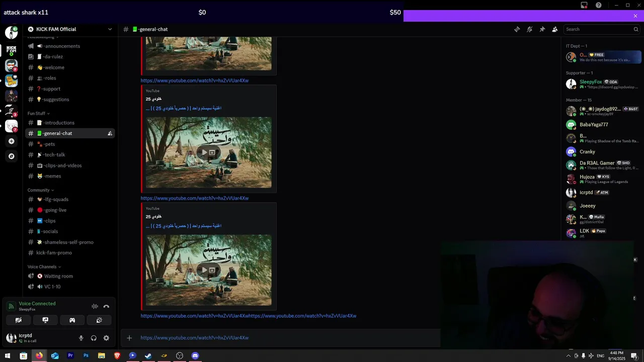Open Da R3AL Gamer member profile

(602, 165)
